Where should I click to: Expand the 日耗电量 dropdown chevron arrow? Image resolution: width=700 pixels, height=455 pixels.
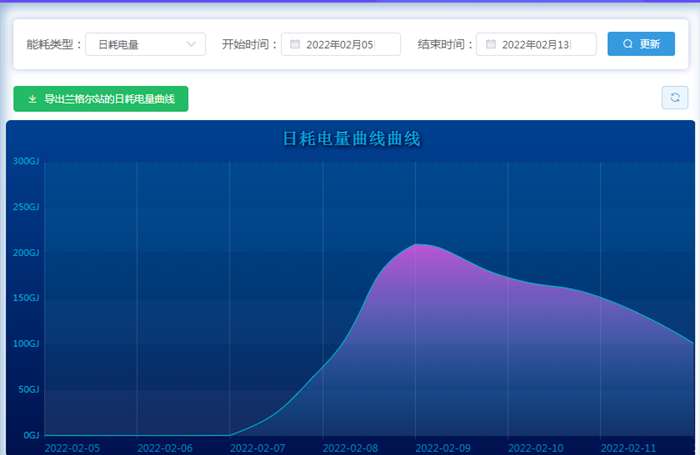click(191, 44)
